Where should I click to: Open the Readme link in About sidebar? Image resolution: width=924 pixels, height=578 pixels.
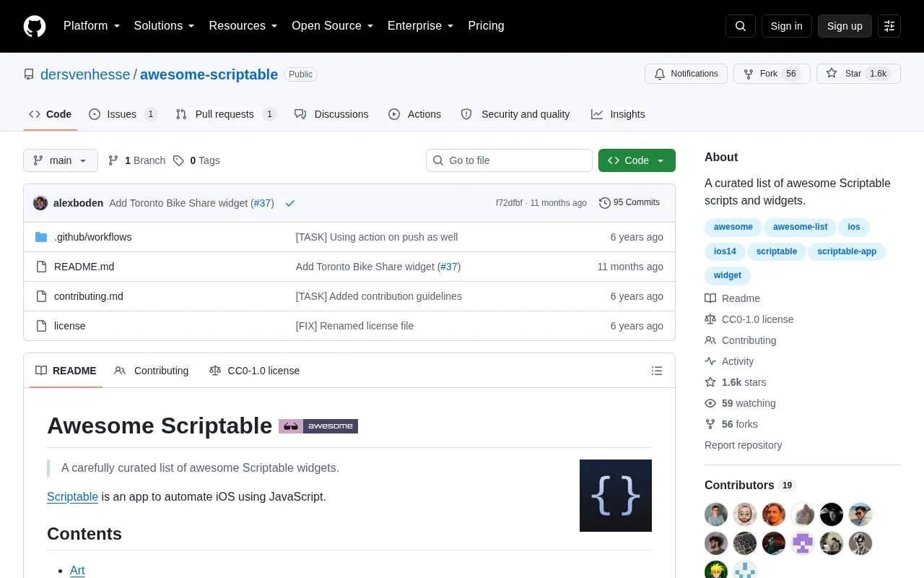click(x=733, y=298)
